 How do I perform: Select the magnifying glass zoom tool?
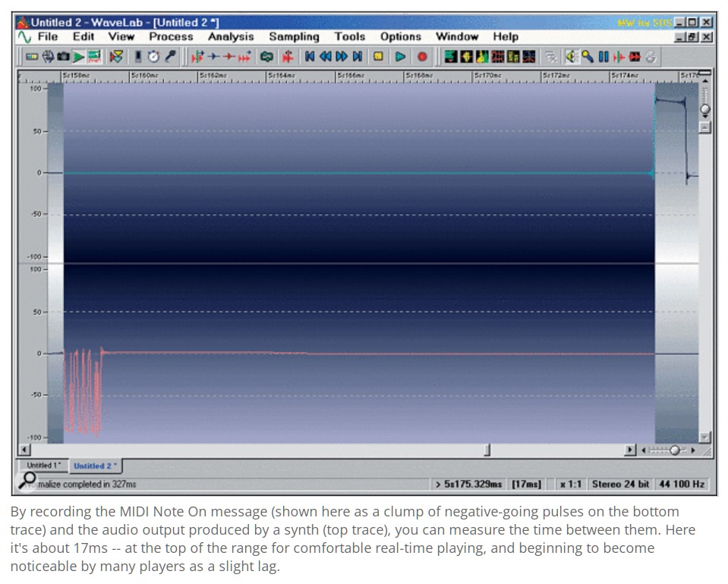click(x=588, y=56)
